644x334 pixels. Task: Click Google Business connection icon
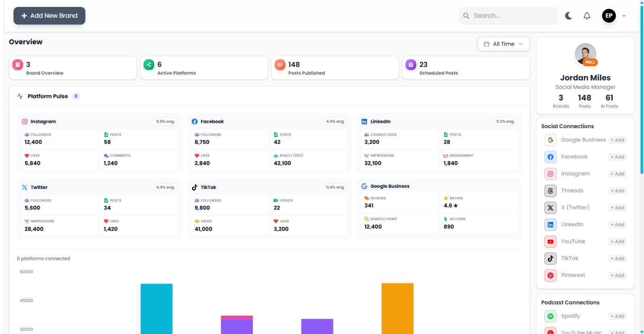coord(550,140)
